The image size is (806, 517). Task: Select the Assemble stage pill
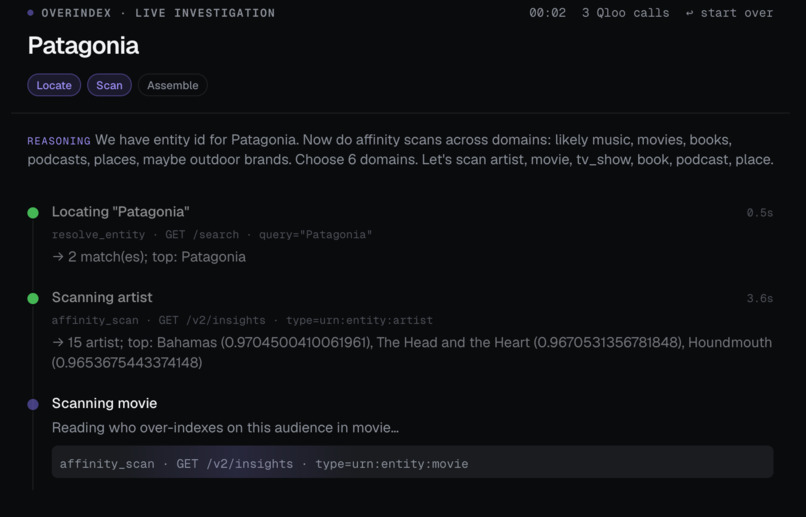[x=173, y=85]
